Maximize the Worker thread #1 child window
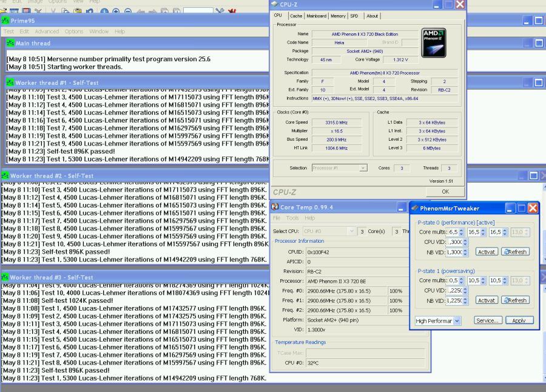 click(538, 83)
